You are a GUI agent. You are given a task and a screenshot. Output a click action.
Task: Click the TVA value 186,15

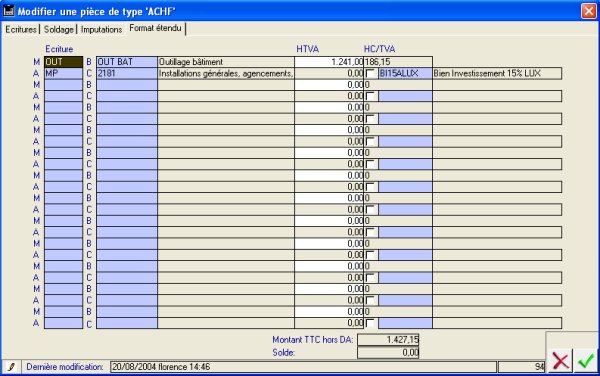[x=398, y=62]
